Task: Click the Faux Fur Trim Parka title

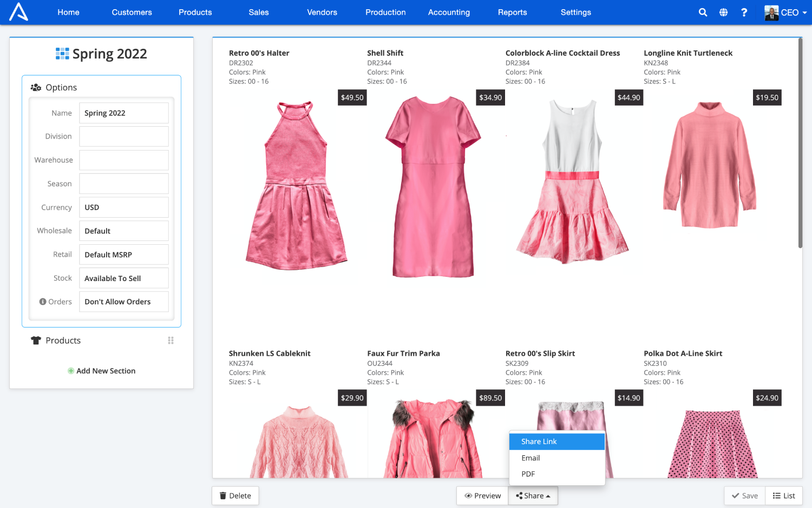Action: point(403,354)
